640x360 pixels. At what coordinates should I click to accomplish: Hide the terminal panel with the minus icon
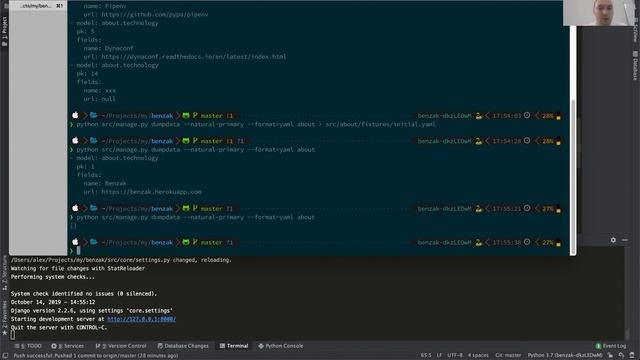click(x=625, y=240)
